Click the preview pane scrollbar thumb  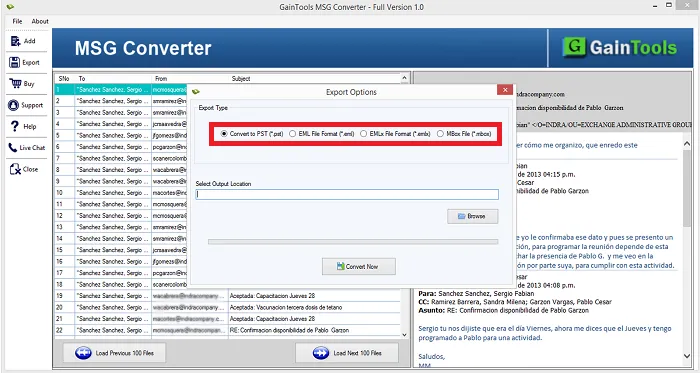point(687,188)
